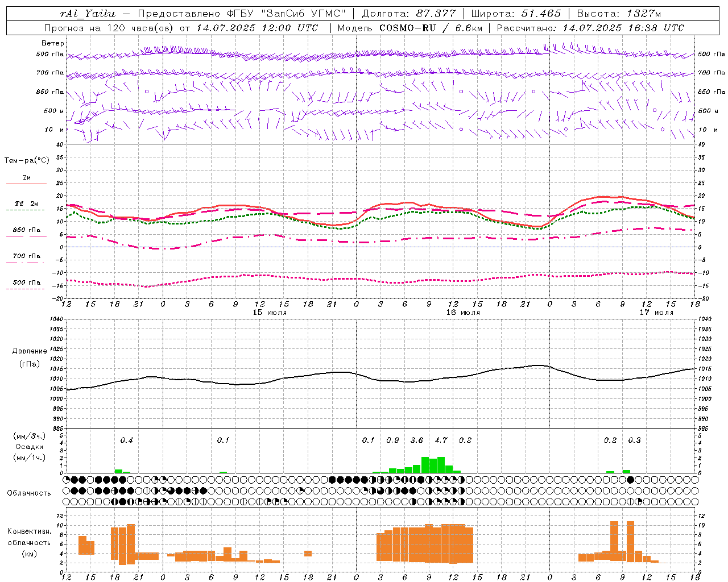Click the '500 м' wind level label on the left
The width and height of the screenshot is (728, 582).
pyautogui.click(x=54, y=111)
